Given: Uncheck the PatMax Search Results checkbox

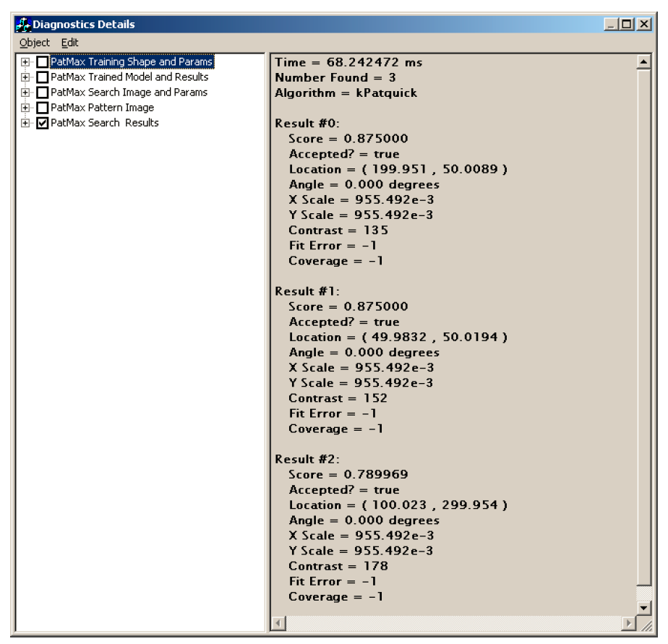Looking at the screenshot, I should (43, 124).
